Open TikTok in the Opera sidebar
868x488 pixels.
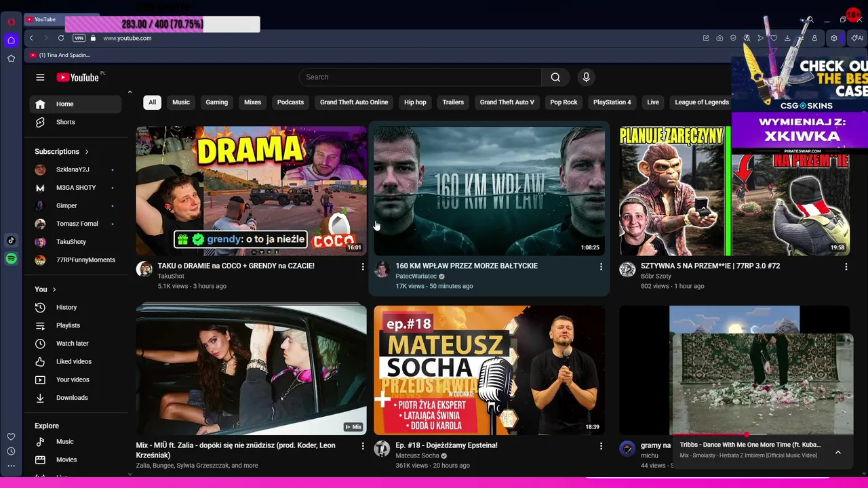[x=11, y=241]
